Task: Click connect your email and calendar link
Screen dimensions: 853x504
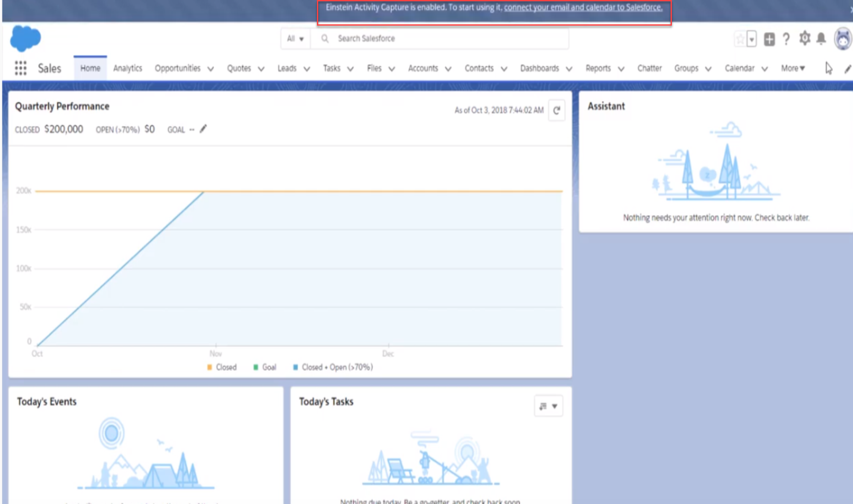Action: (x=583, y=7)
